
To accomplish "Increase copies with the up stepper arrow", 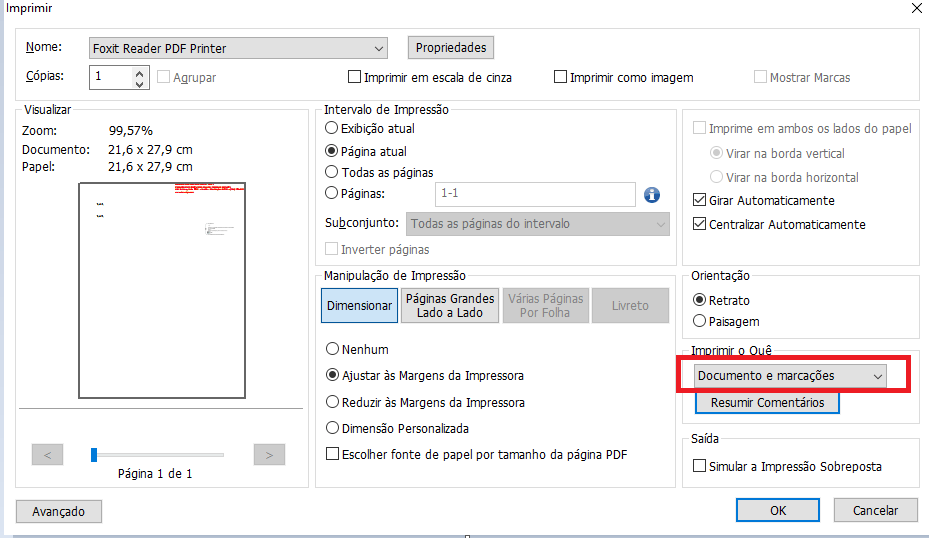I will (x=140, y=72).
